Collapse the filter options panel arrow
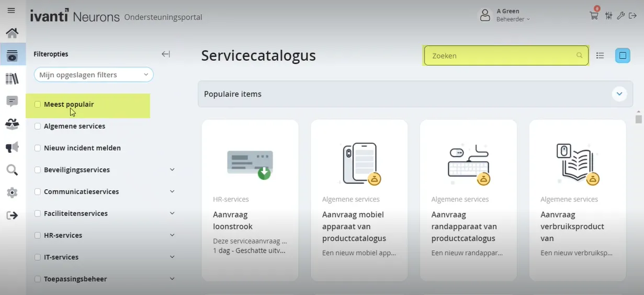Image resolution: width=644 pixels, height=295 pixels. 166,54
